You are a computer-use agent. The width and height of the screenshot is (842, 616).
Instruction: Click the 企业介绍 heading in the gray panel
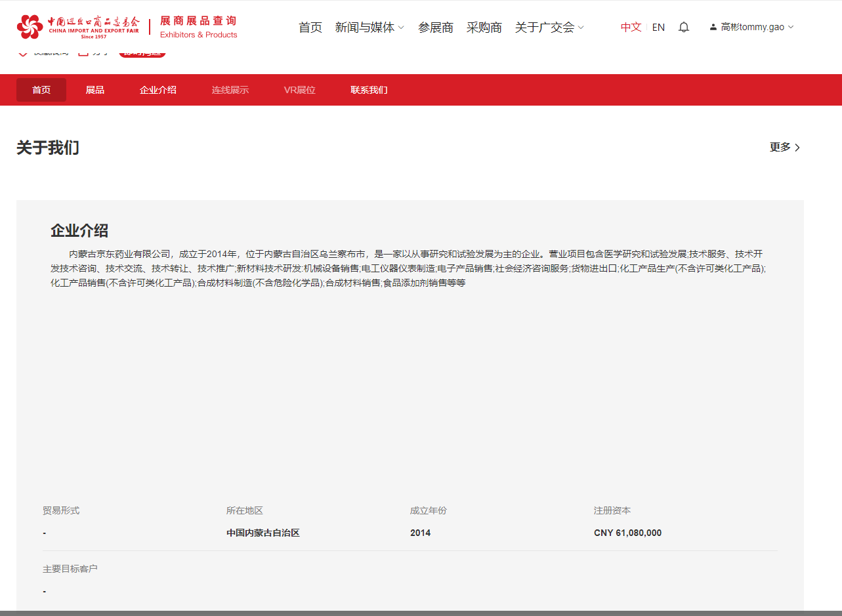coord(79,231)
